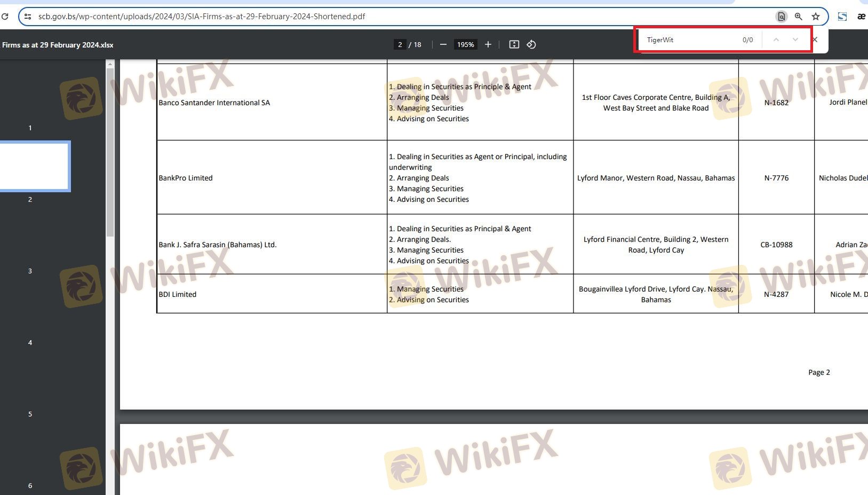Click the TigerWit search text field

pos(688,40)
